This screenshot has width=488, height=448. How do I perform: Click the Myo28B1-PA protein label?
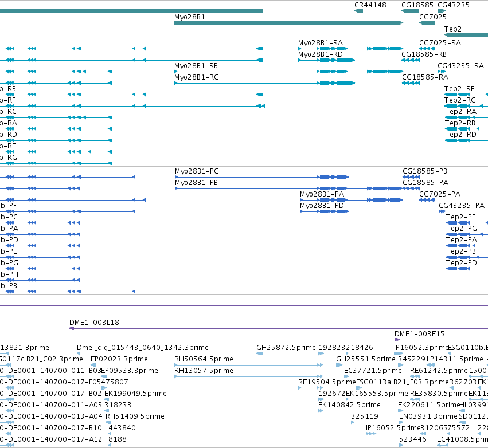click(322, 194)
